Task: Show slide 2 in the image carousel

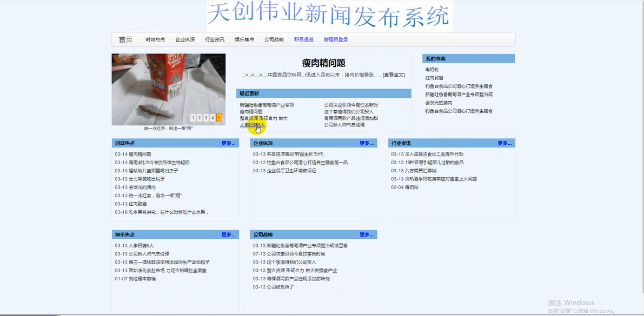Action: pos(200,118)
